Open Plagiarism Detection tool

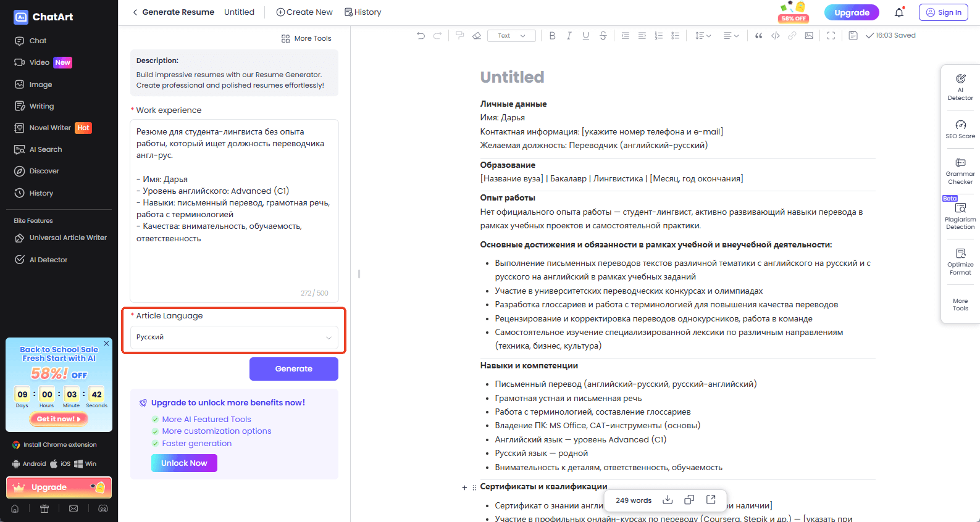pos(960,216)
